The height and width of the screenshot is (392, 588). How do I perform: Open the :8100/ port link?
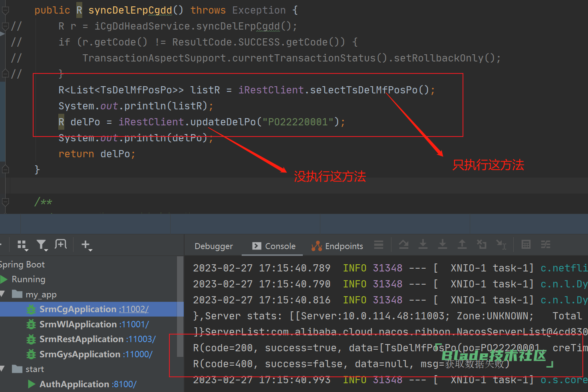click(x=124, y=384)
